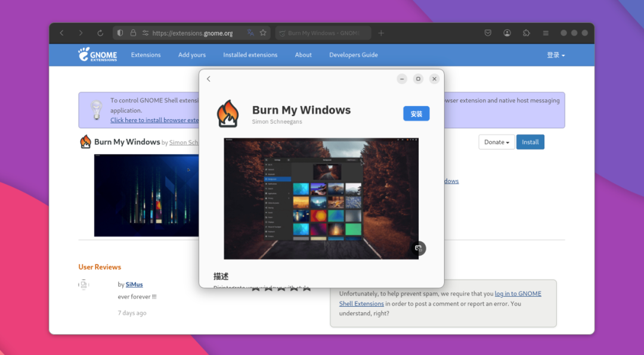
Task: Open a new tab with the plus button
Action: coord(381,33)
